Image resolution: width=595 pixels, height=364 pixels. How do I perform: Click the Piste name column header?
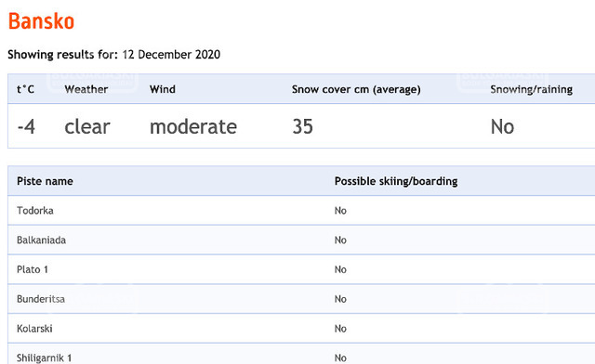coord(45,181)
